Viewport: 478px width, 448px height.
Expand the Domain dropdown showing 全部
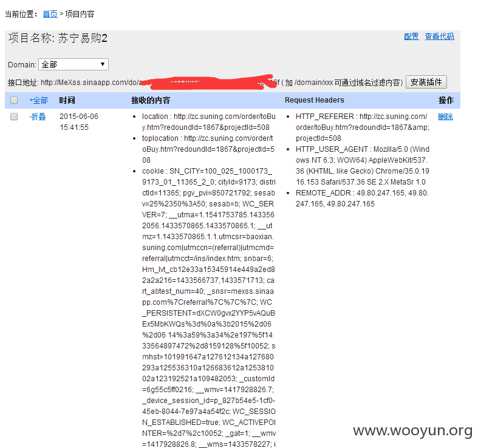coord(73,64)
